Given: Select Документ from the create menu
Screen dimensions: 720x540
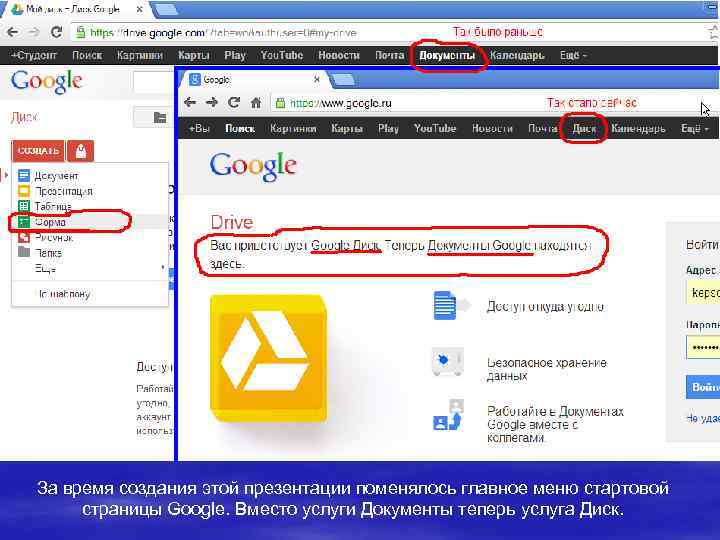Looking at the screenshot, I should tap(90, 175).
